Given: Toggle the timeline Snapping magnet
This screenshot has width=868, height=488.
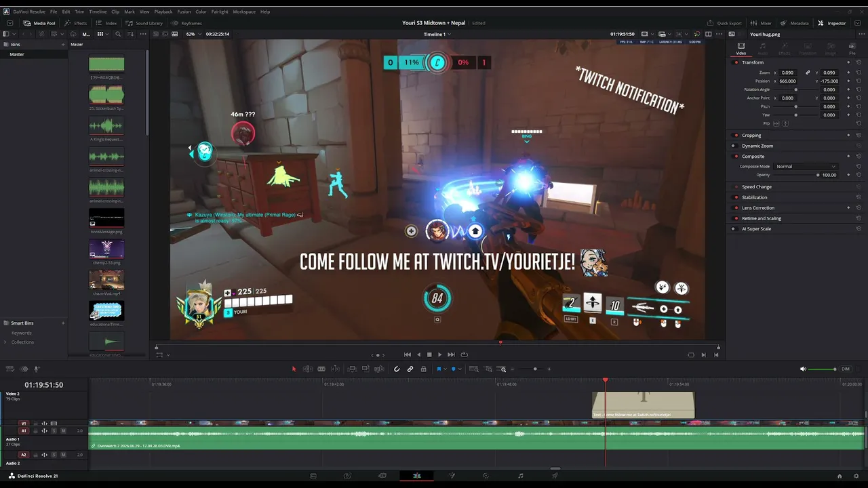Looking at the screenshot, I should [x=397, y=369].
